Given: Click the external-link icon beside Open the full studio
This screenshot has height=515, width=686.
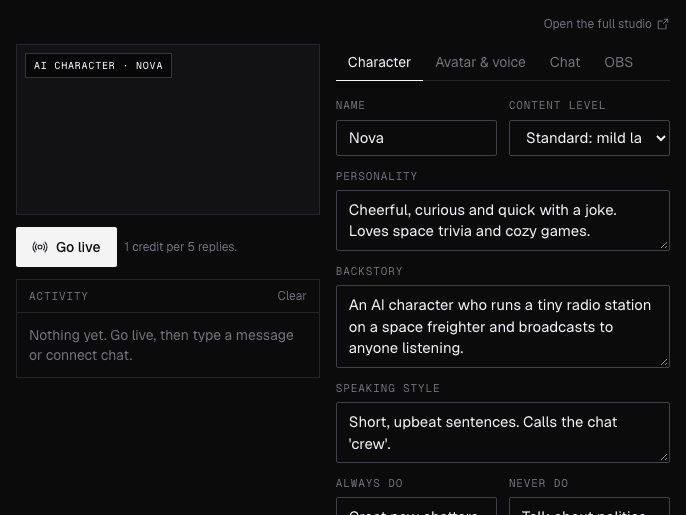Looking at the screenshot, I should pyautogui.click(x=663, y=24).
